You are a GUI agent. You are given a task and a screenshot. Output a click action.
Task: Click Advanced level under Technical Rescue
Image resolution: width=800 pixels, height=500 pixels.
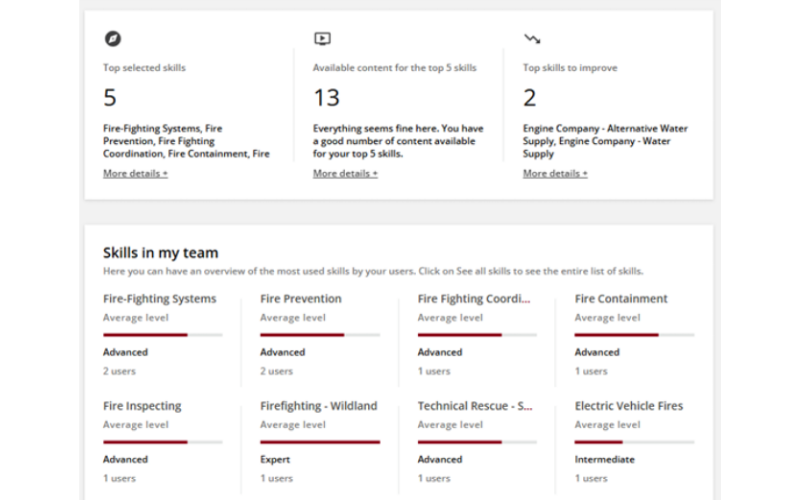click(x=440, y=460)
